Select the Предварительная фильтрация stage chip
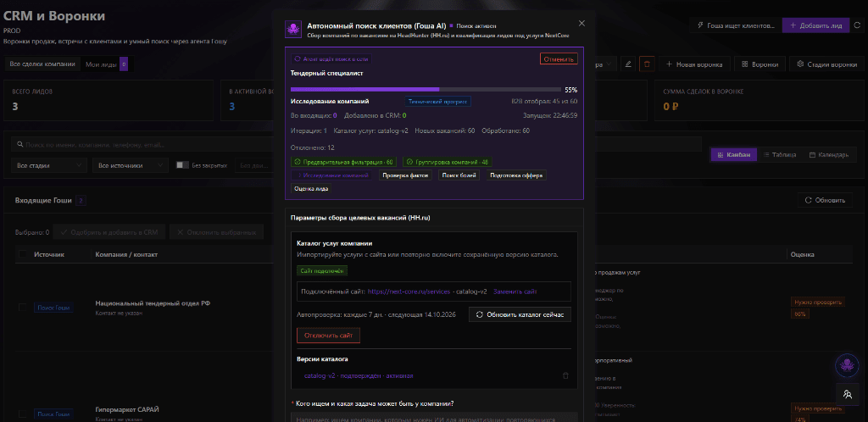This screenshot has width=868, height=422. [x=343, y=162]
